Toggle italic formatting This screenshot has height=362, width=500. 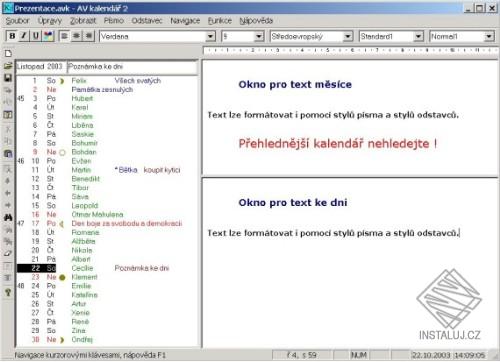(x=24, y=36)
